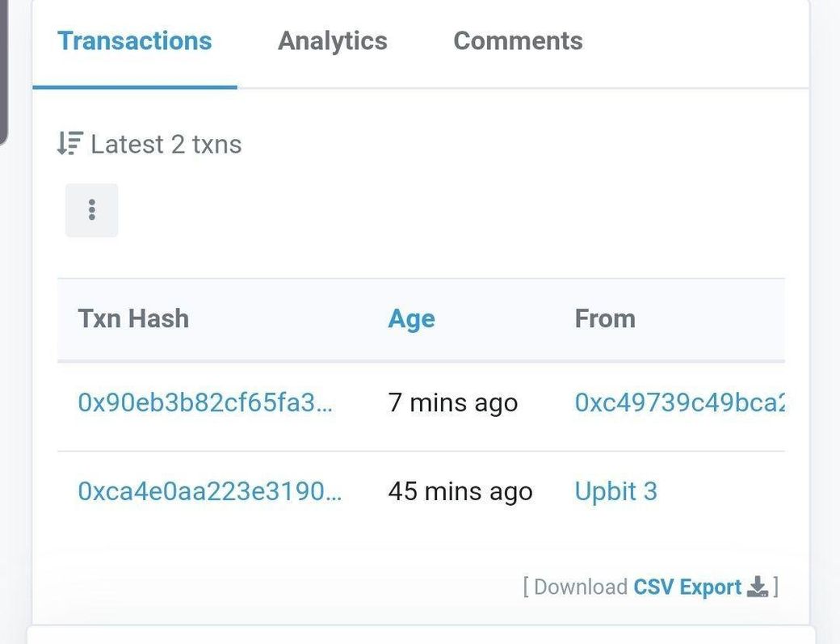Click the 7 mins ago age cell
840x644 pixels.
coord(452,402)
